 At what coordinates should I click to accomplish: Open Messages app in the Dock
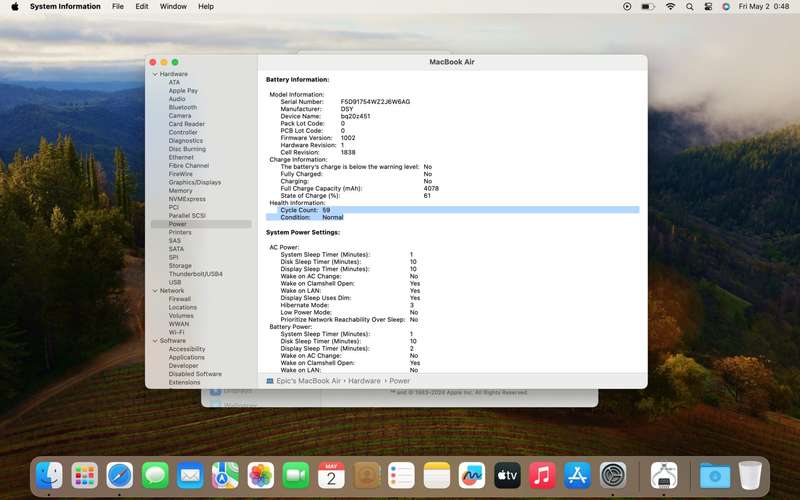coord(155,476)
